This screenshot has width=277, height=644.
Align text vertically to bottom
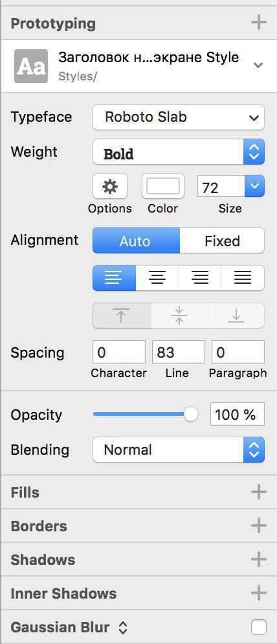pos(236,316)
